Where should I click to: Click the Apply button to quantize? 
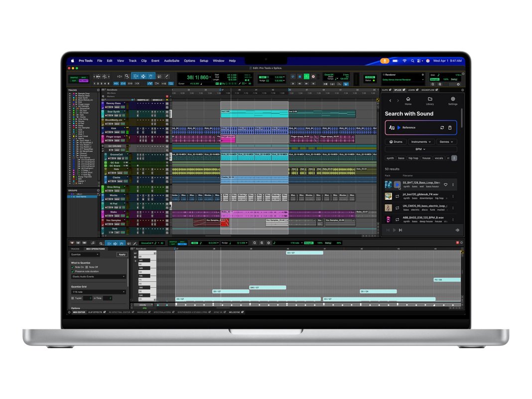(x=123, y=254)
